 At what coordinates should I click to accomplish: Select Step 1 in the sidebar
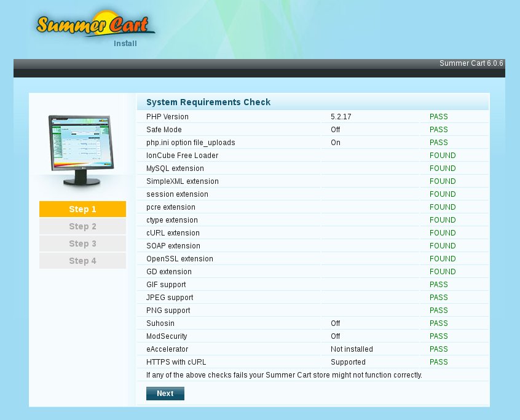pos(82,209)
